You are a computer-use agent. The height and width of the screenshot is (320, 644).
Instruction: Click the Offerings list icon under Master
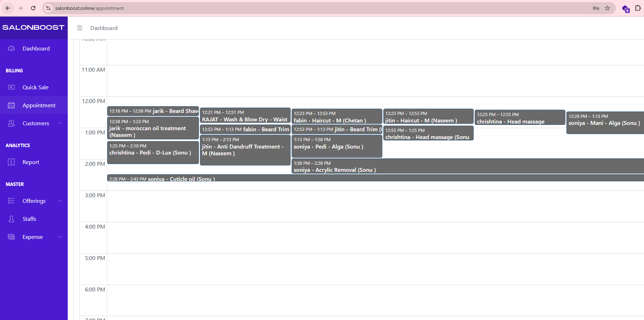click(11, 201)
